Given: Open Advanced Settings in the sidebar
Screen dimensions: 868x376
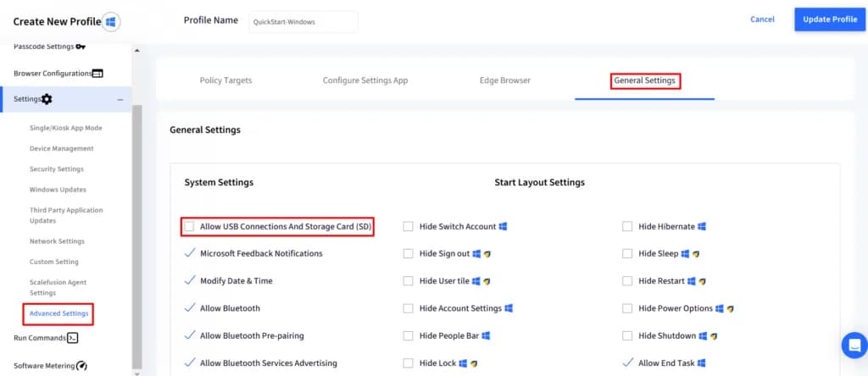Looking at the screenshot, I should pyautogui.click(x=58, y=313).
